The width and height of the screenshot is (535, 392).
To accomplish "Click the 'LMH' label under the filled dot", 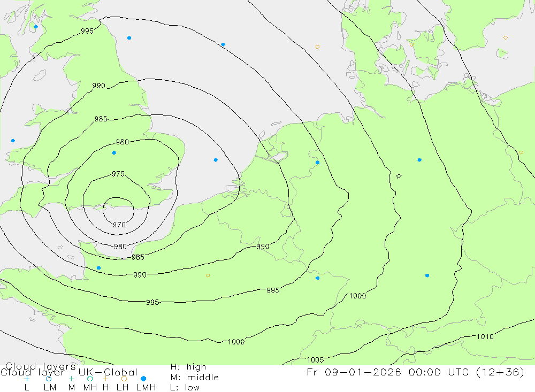I will pyautogui.click(x=146, y=388).
